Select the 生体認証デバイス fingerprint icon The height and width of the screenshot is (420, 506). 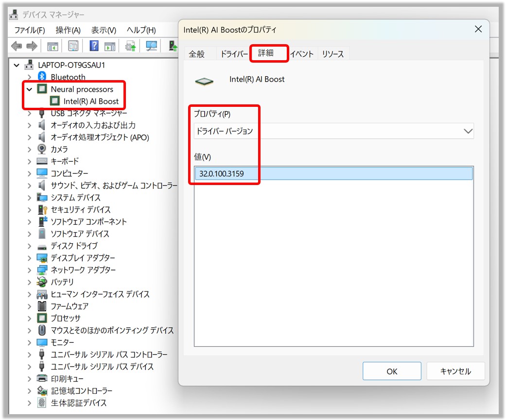point(42,403)
